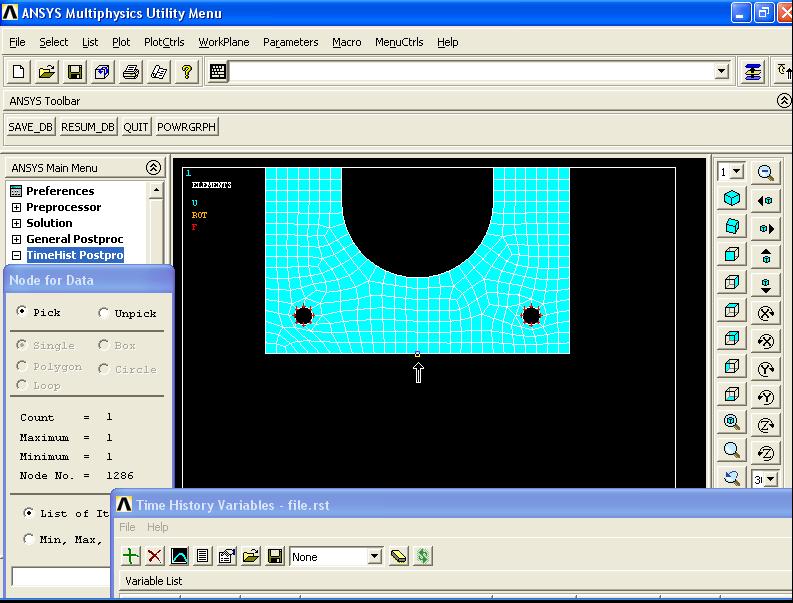
Task: Pan model left arrow icon
Action: 766,201
